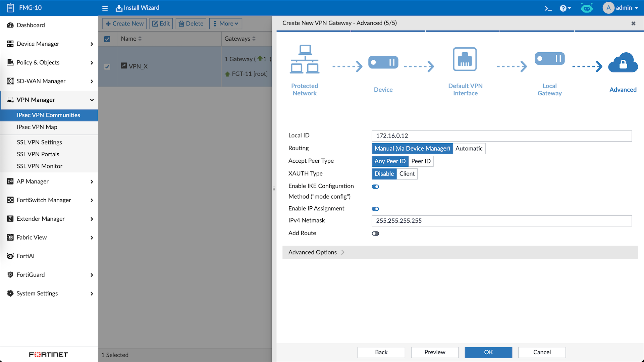Click the Preview button

tap(435, 352)
